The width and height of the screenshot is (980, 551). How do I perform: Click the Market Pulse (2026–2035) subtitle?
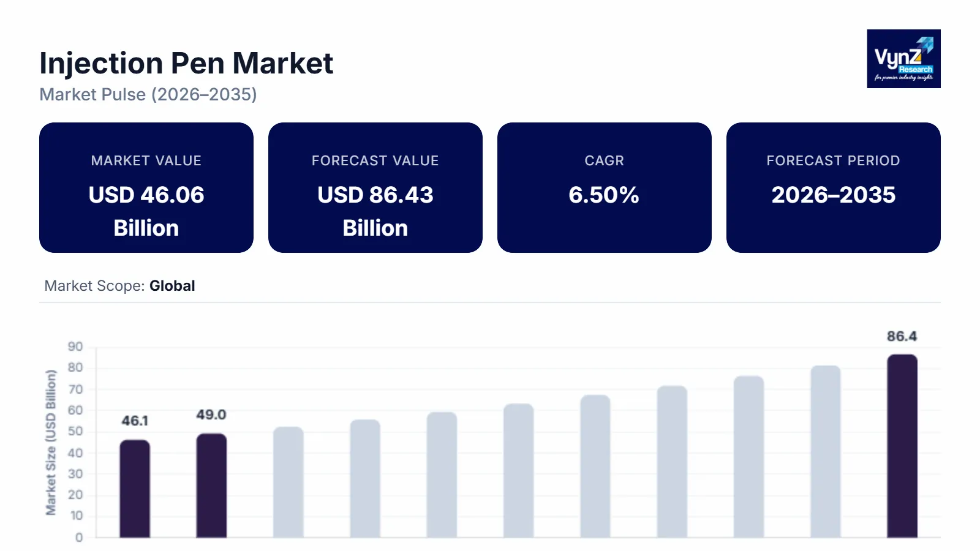pos(148,94)
